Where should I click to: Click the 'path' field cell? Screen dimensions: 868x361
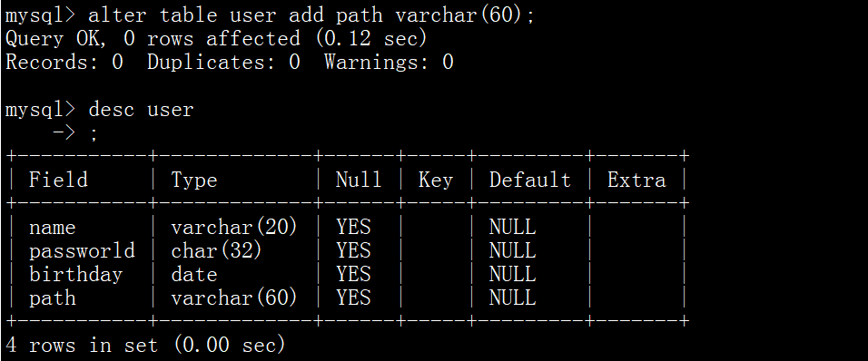tap(52, 298)
